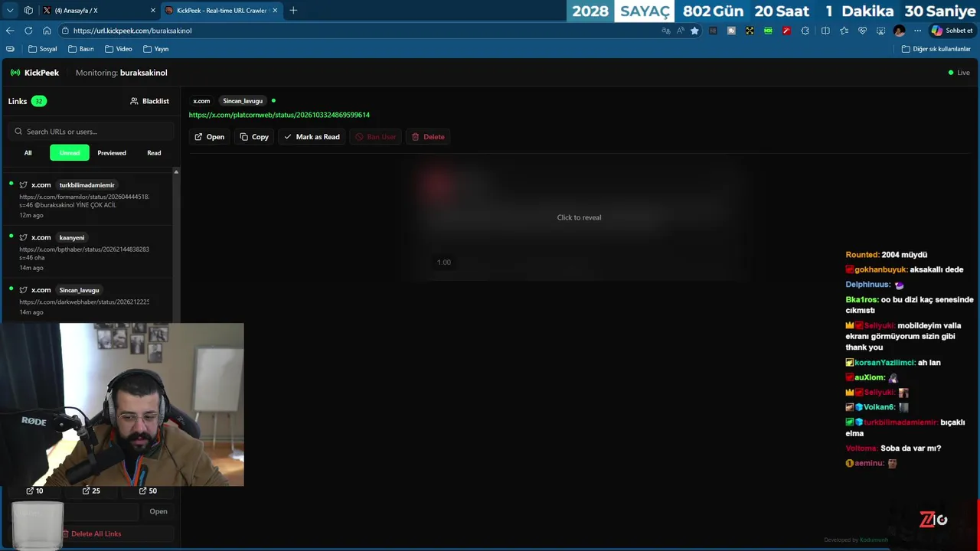Open the tab search dropdown
This screenshot has width=980, height=551.
coord(10,11)
